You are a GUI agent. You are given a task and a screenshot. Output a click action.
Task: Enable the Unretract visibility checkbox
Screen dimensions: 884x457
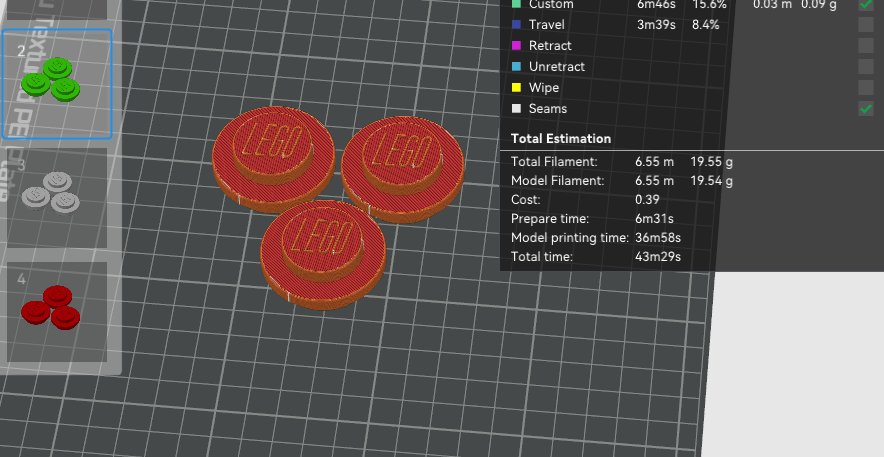[x=866, y=66]
